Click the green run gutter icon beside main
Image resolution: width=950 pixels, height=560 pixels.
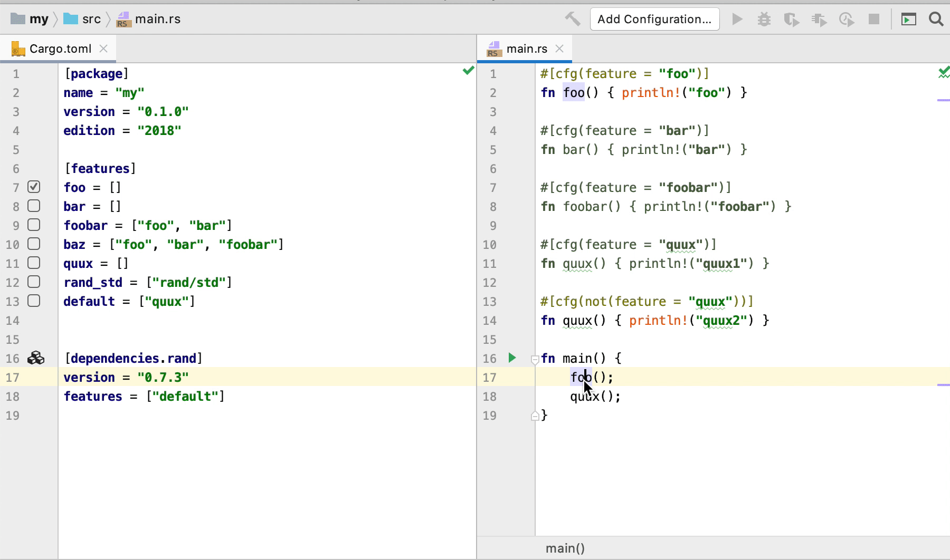tap(512, 358)
